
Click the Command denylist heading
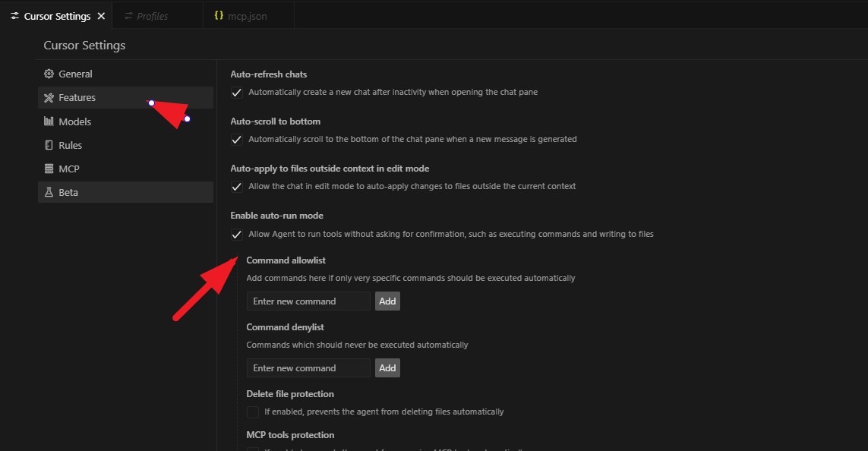(x=285, y=327)
